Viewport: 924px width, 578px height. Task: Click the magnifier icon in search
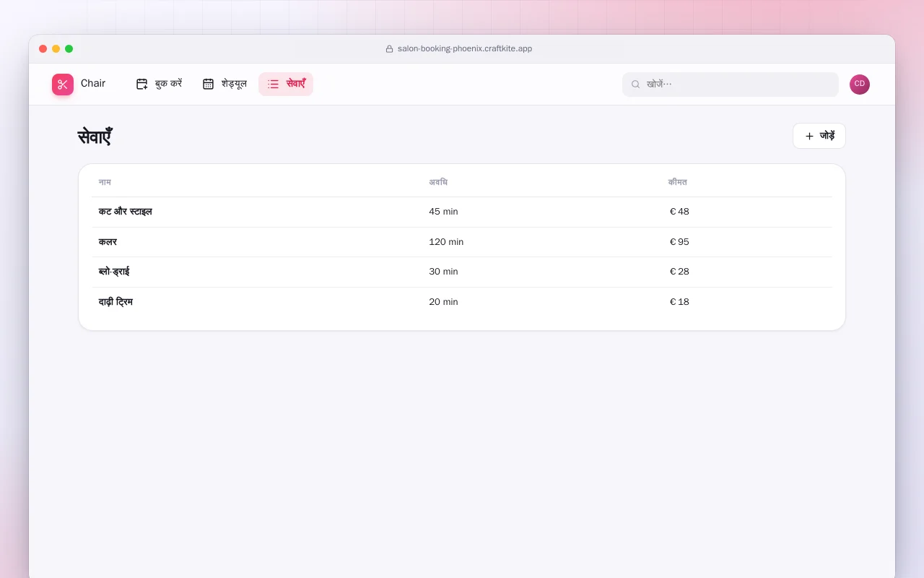coord(636,85)
